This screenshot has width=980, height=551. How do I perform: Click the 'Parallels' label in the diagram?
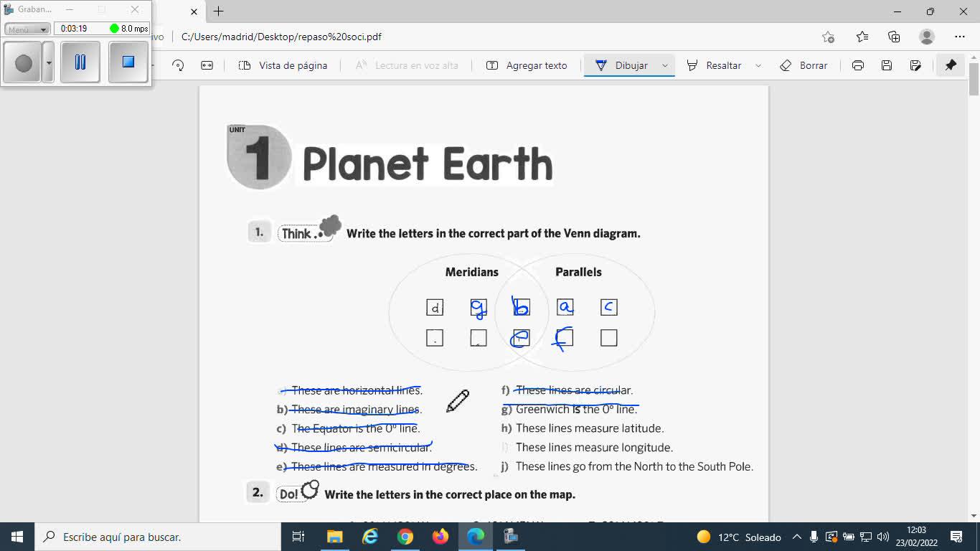578,272
